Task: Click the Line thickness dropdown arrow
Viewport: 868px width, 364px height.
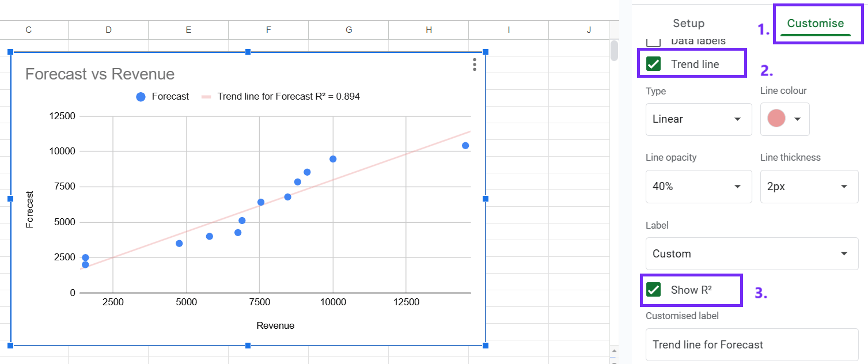Action: [x=843, y=186]
